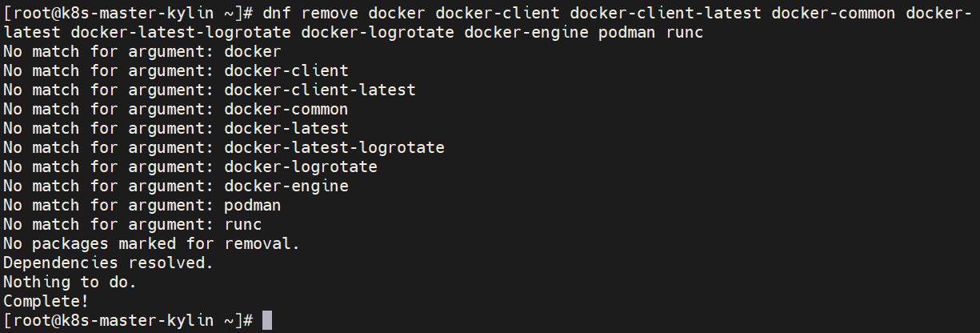The width and height of the screenshot is (980, 333).
Task: Click 'docker-latest-logrotate' in the no-match output
Action: point(334,147)
